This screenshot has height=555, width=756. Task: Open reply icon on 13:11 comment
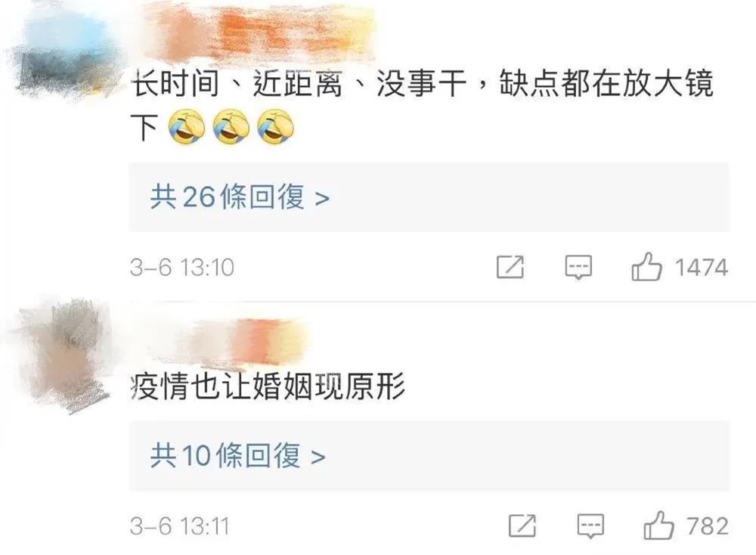click(x=590, y=526)
